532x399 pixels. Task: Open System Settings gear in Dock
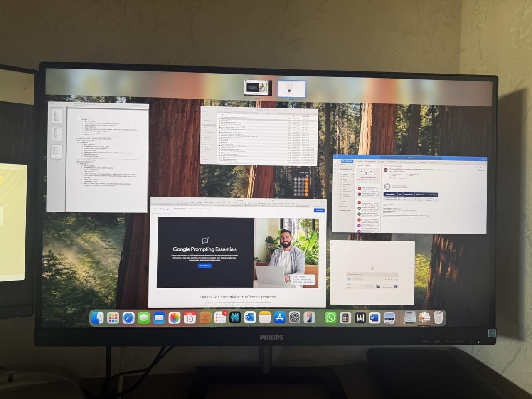[295, 318]
